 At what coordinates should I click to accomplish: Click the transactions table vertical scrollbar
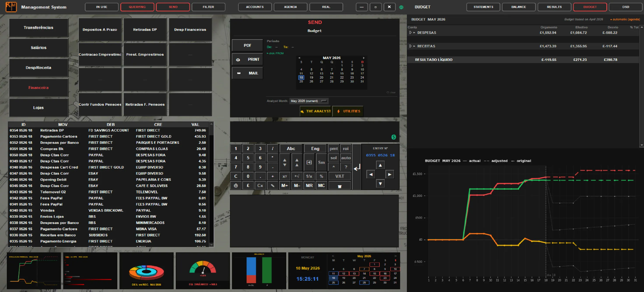[211, 184]
